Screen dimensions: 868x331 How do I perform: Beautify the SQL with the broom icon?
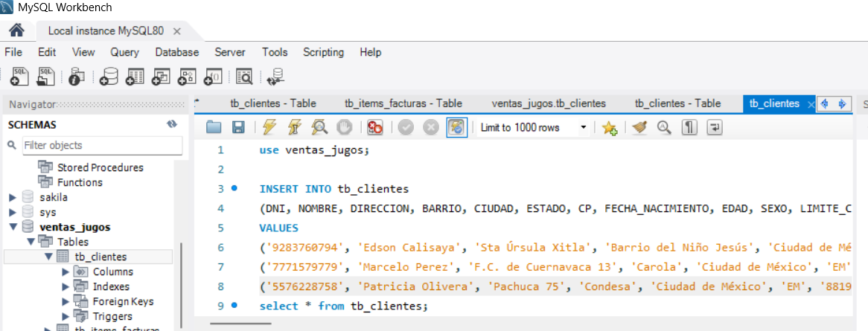click(639, 128)
